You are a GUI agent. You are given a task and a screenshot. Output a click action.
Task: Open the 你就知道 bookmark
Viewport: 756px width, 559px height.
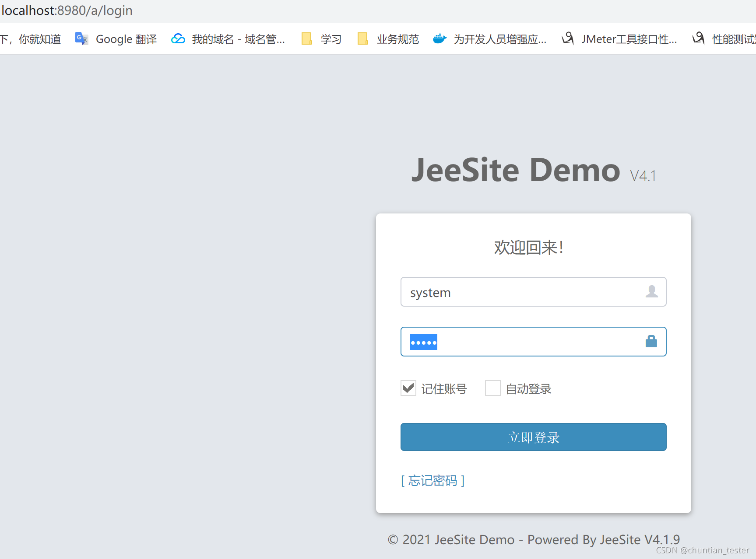[x=30, y=39]
